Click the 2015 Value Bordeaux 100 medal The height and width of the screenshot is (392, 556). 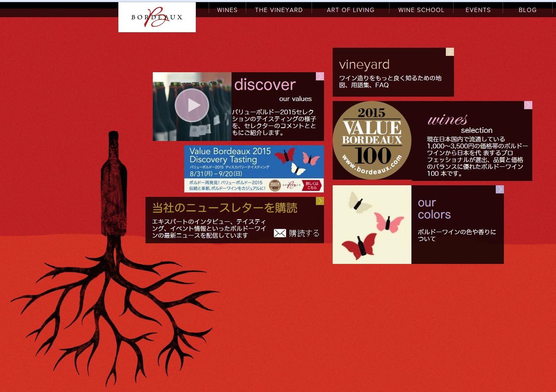pyautogui.click(x=372, y=141)
